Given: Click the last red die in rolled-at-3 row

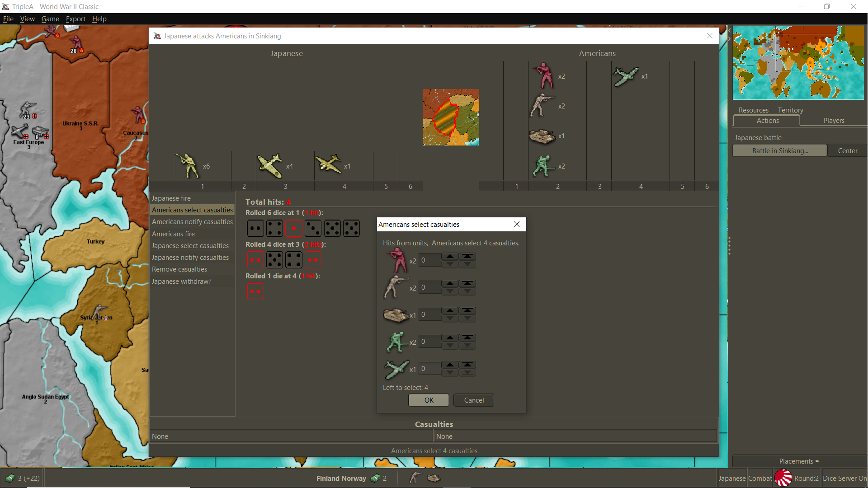Looking at the screenshot, I should tap(313, 260).
